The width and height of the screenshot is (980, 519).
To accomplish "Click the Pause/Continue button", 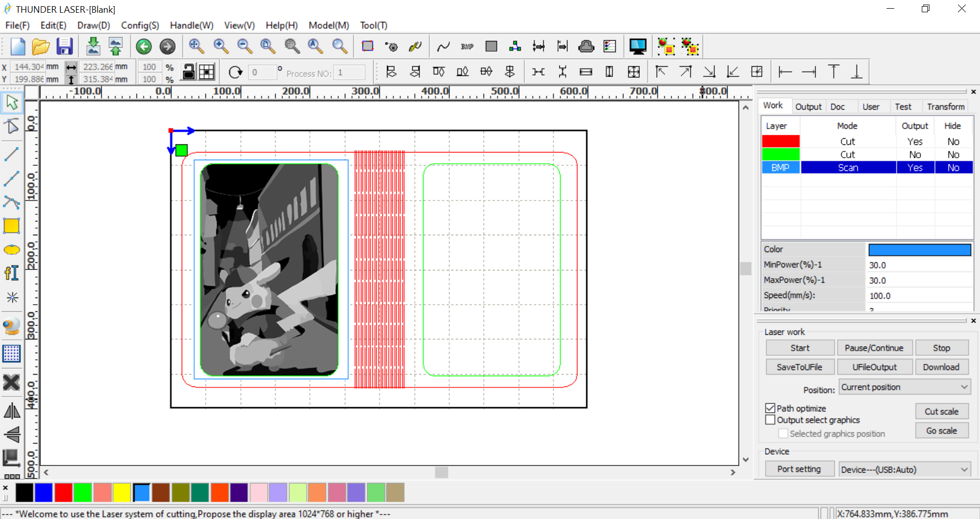I will coord(874,348).
